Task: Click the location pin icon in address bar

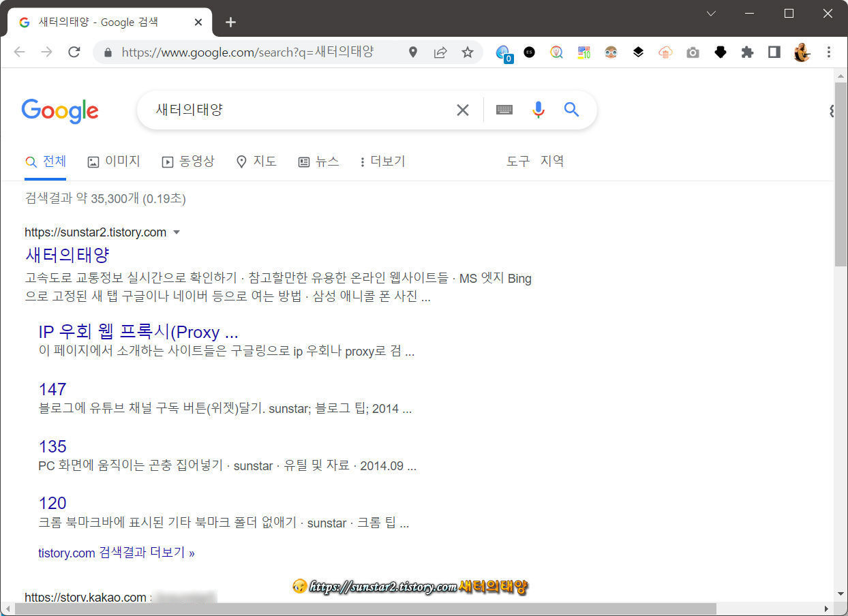Action: [413, 52]
